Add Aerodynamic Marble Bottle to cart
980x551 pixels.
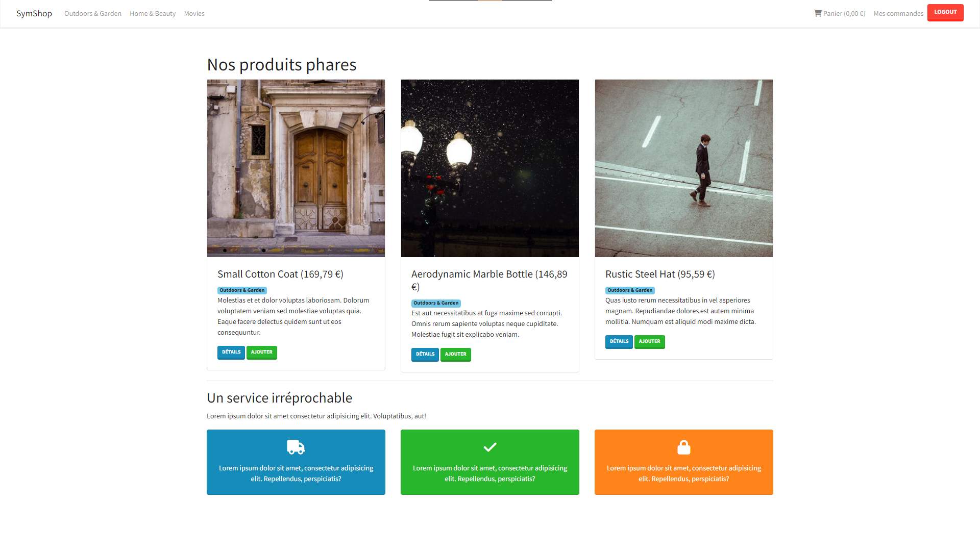point(455,354)
